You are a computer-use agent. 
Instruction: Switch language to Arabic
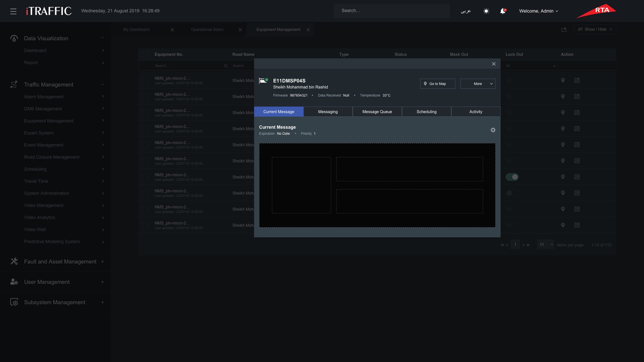pos(466,11)
